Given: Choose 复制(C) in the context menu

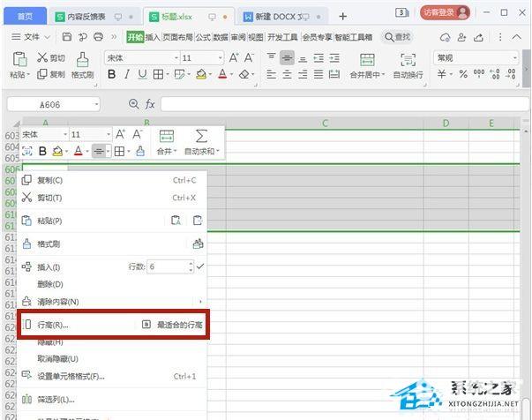Looking at the screenshot, I should click(112, 180).
